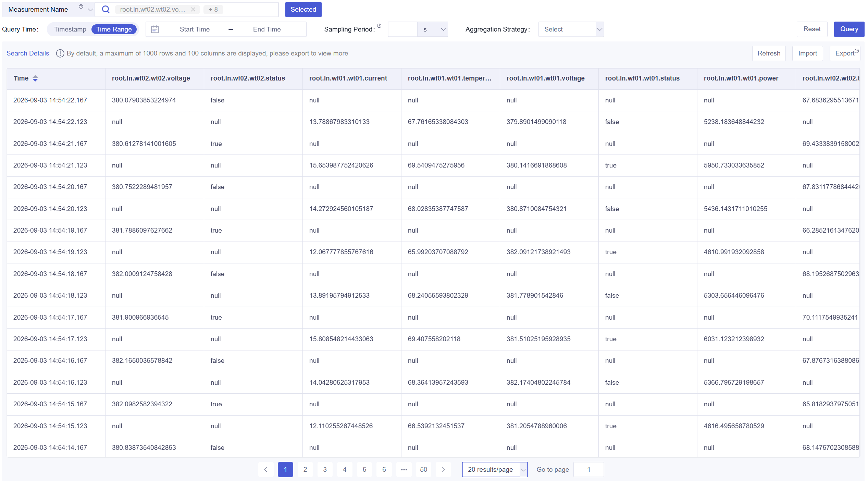This screenshot has height=481, width=868.
Task: Click the search magnifier icon
Action: (106, 10)
